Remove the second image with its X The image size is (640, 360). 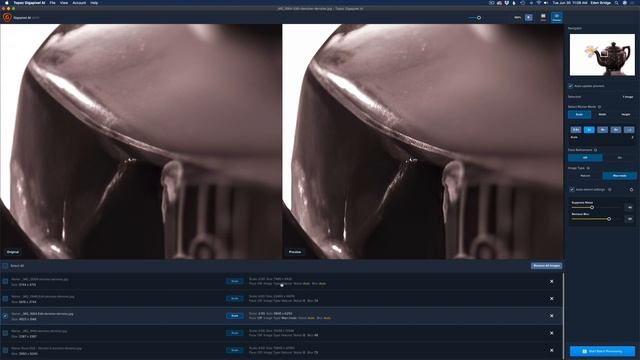551,299
